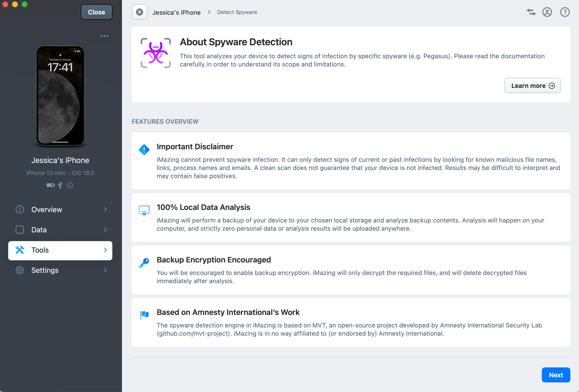
Task: Click the Jessica's iPhone device name
Action: pos(60,160)
